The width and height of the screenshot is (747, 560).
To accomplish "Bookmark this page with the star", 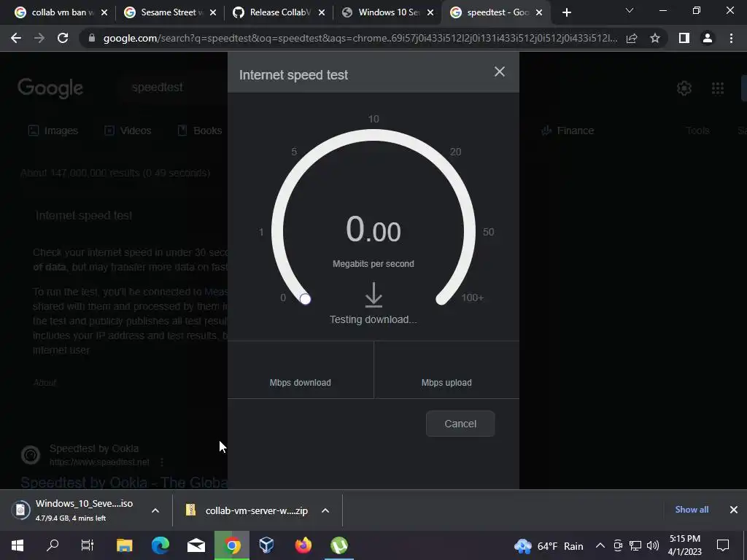I will 655,38.
